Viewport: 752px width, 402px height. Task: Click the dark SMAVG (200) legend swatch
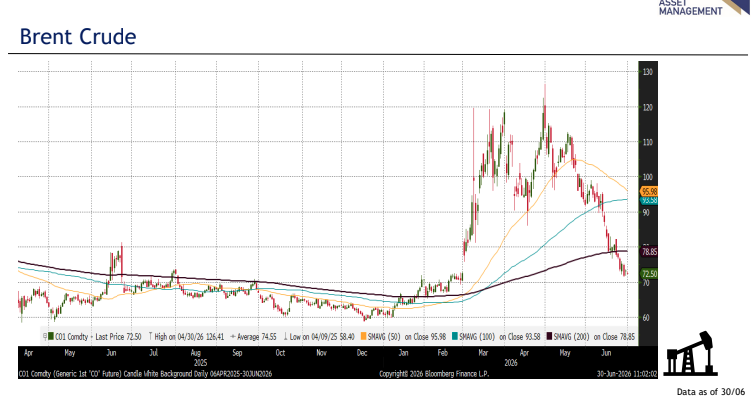pyautogui.click(x=549, y=337)
